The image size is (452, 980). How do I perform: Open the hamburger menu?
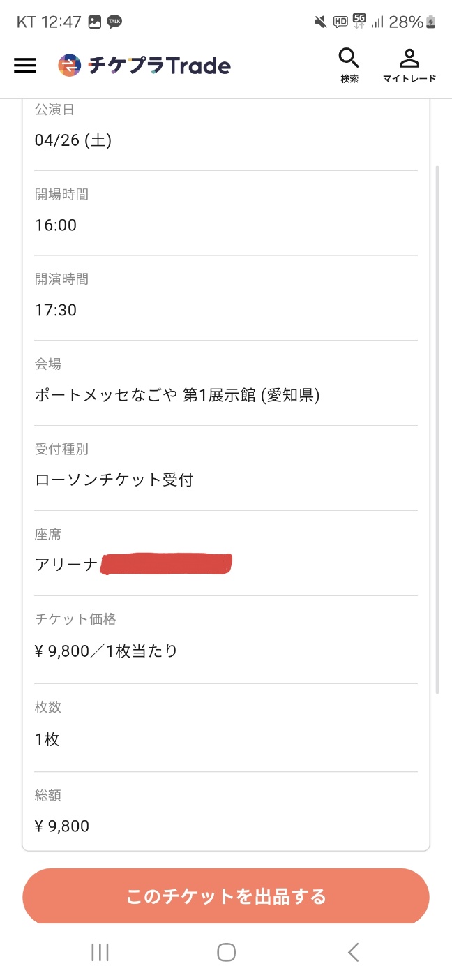pyautogui.click(x=25, y=66)
